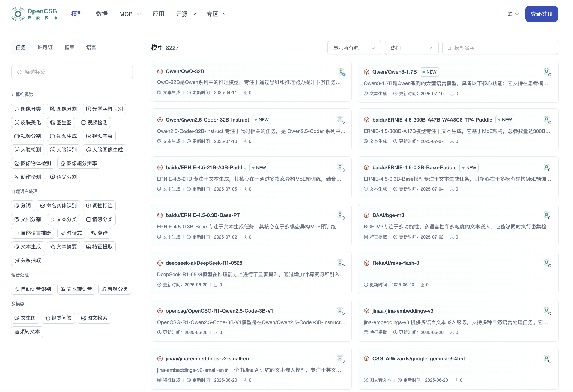This screenshot has height=392, width=573.
Task: Toggle the 自动语音识别 filter tag
Action: [x=33, y=289]
